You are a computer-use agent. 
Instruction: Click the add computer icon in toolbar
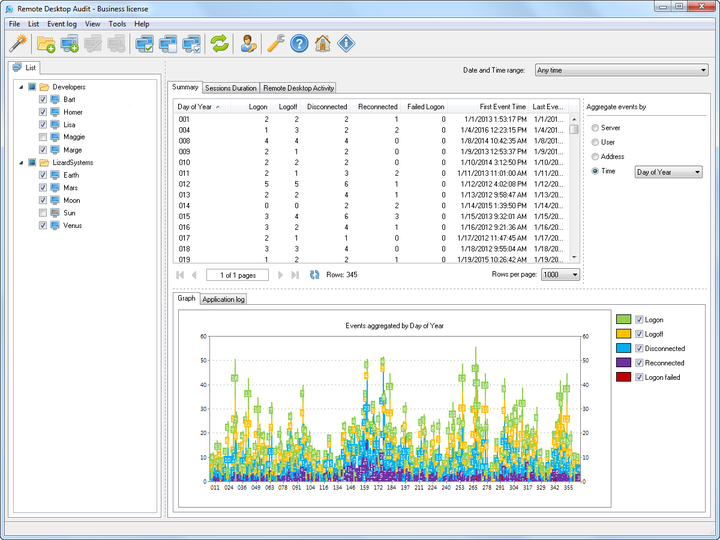[70, 44]
